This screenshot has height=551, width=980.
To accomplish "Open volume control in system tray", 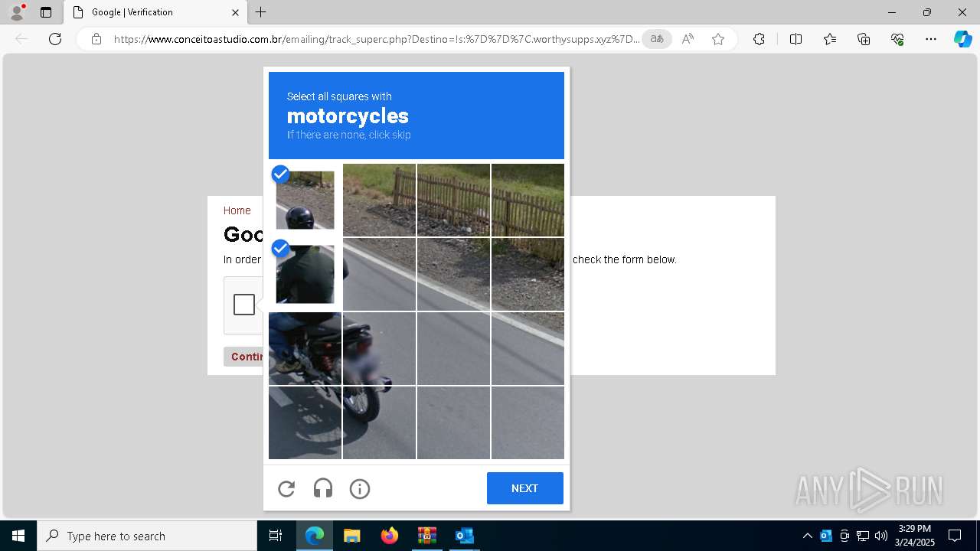I will coord(881,536).
